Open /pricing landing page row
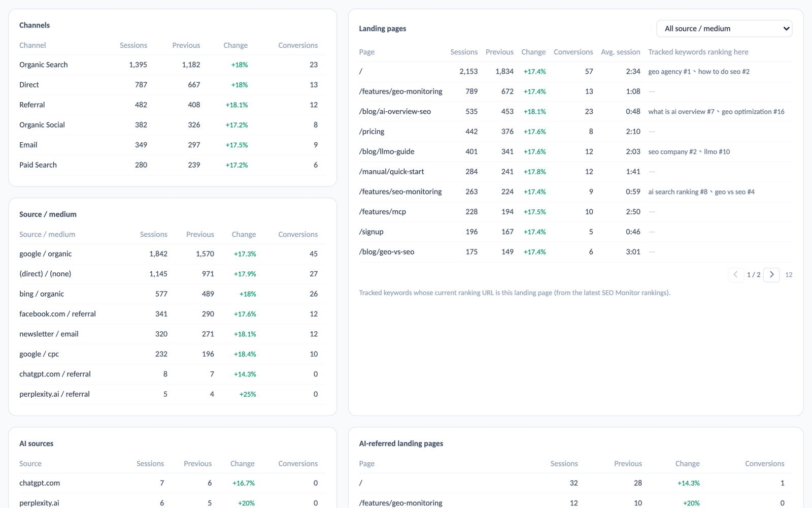 pyautogui.click(x=576, y=132)
